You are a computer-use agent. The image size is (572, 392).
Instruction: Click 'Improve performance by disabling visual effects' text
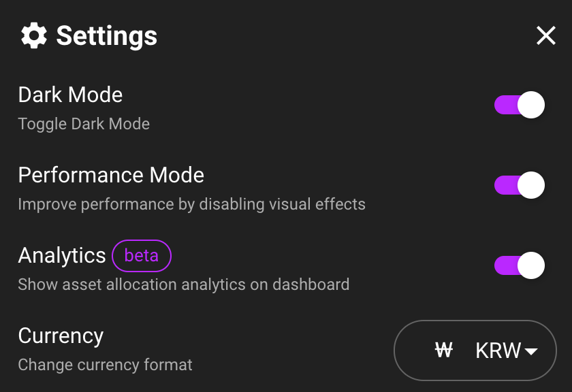pyautogui.click(x=192, y=204)
